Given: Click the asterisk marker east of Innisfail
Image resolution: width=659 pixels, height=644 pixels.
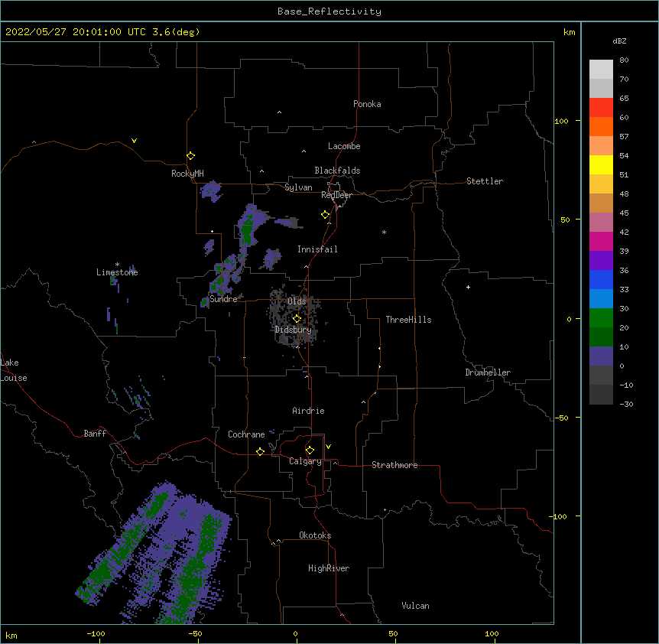Looking at the screenshot, I should pyautogui.click(x=384, y=233).
